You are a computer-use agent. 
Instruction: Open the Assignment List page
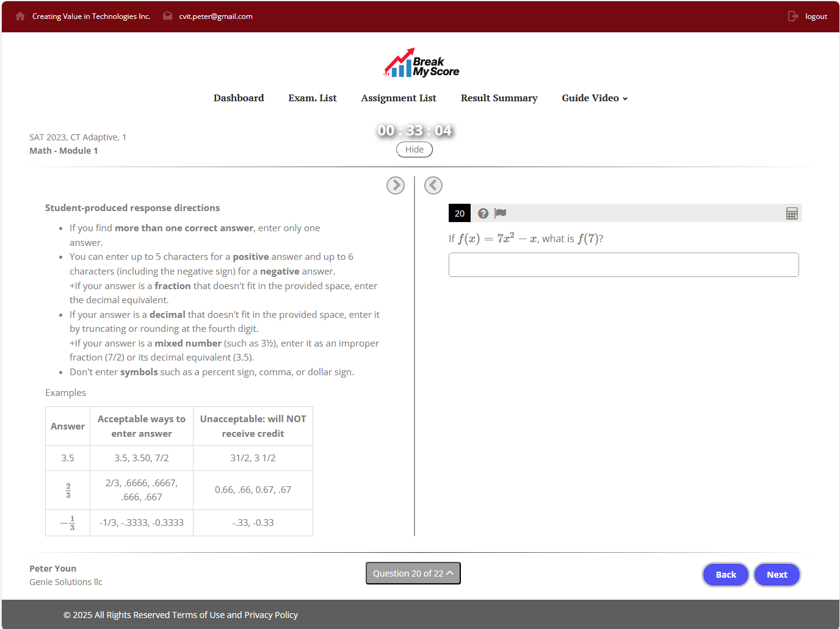[x=399, y=98]
